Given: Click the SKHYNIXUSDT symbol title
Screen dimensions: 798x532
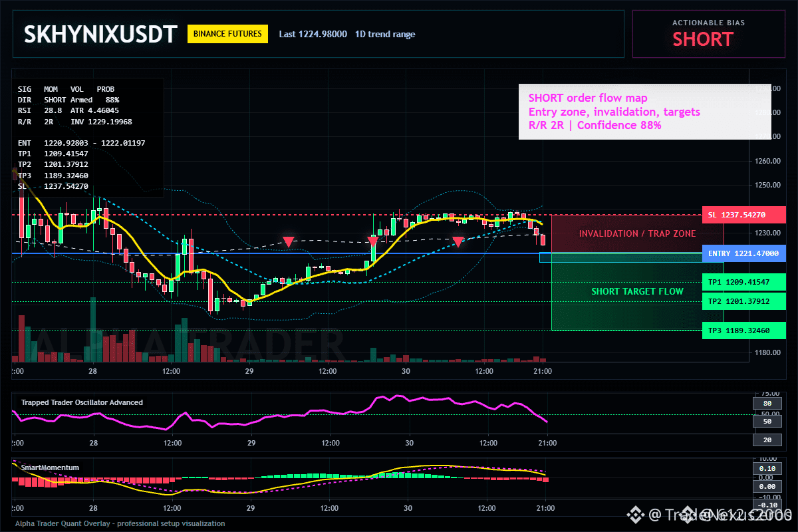Looking at the screenshot, I should pos(100,34).
